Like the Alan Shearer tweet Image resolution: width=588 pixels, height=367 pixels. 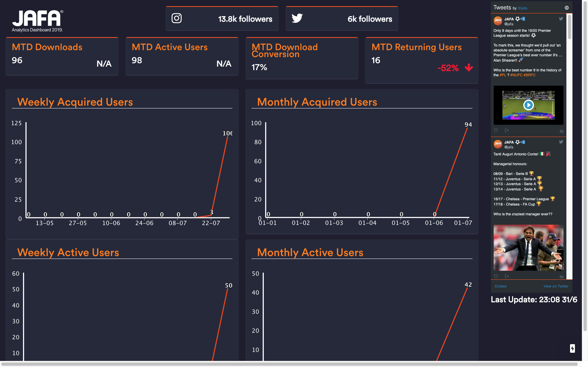[496, 130]
